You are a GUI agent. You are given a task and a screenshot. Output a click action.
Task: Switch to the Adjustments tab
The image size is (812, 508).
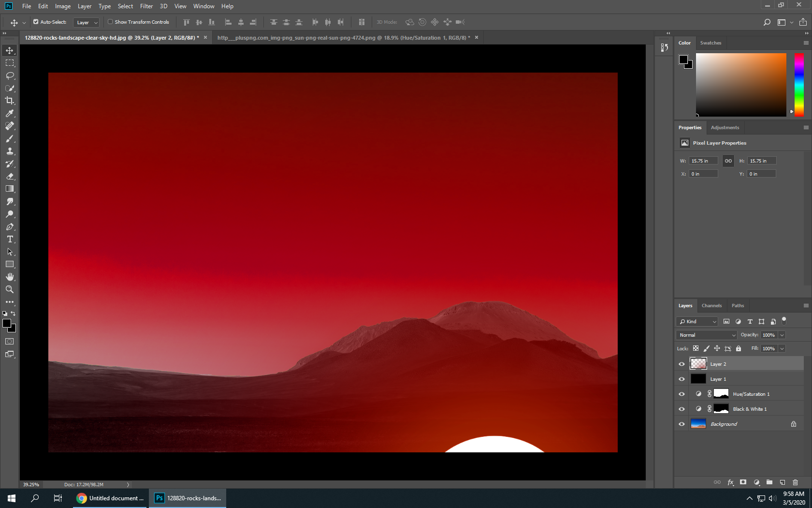(x=725, y=127)
